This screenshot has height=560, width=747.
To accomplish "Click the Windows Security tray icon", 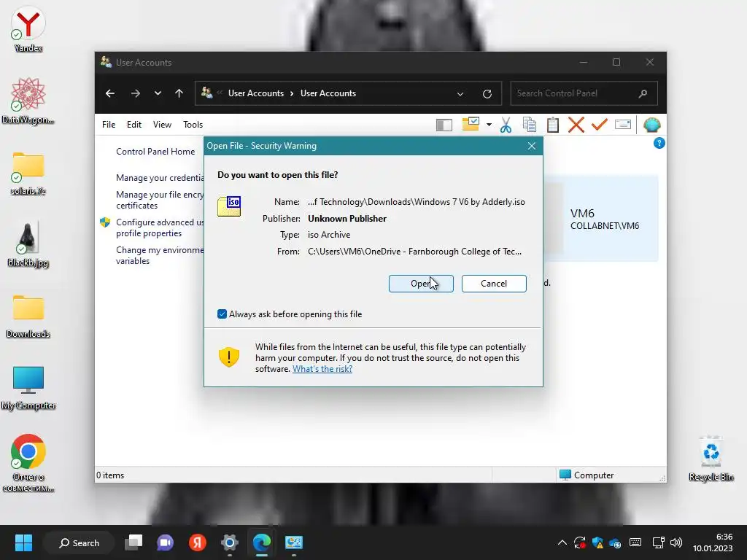I will click(598, 542).
